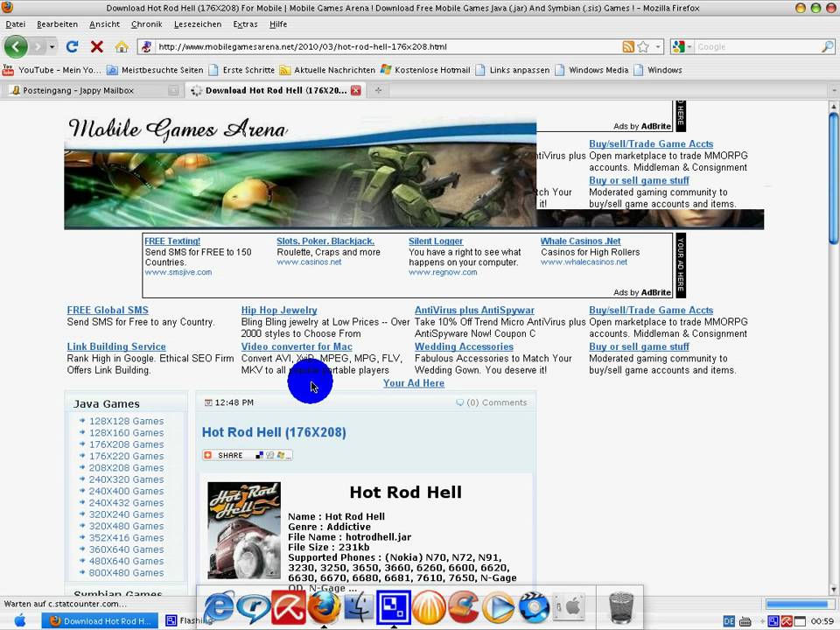
Task: Open the Finder face dock icon
Action: [359, 607]
